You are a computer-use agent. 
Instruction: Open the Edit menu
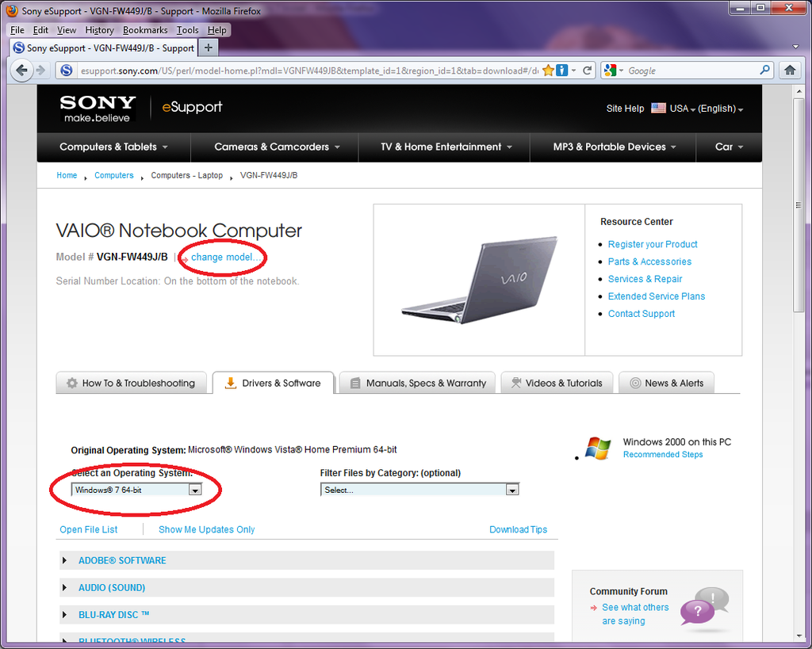[x=40, y=30]
